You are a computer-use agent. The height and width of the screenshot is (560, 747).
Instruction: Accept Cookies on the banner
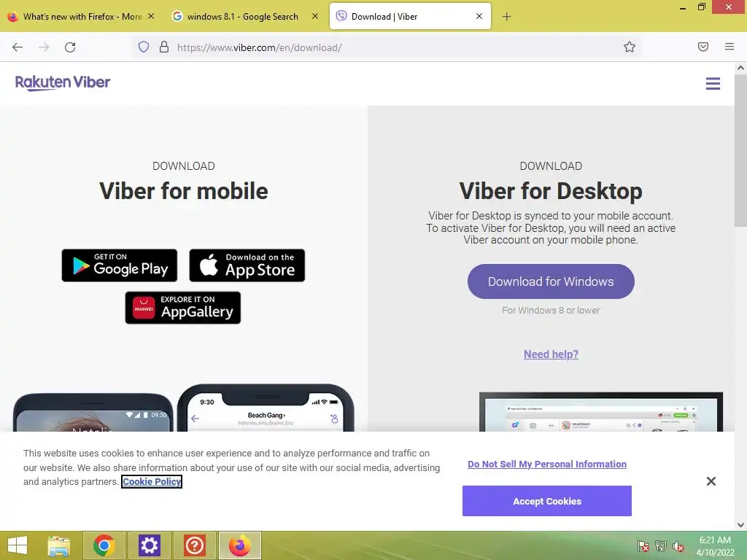pos(547,501)
